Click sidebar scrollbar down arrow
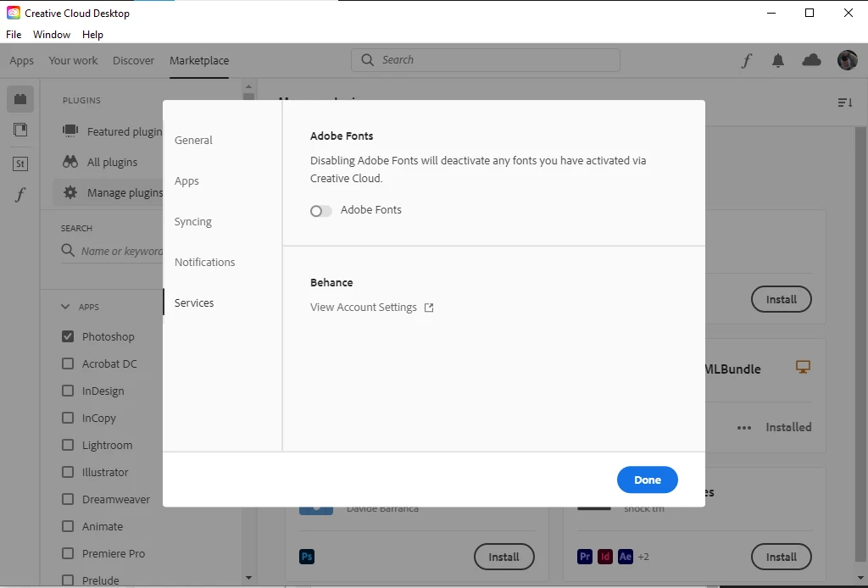The height and width of the screenshot is (588, 868). [248, 578]
